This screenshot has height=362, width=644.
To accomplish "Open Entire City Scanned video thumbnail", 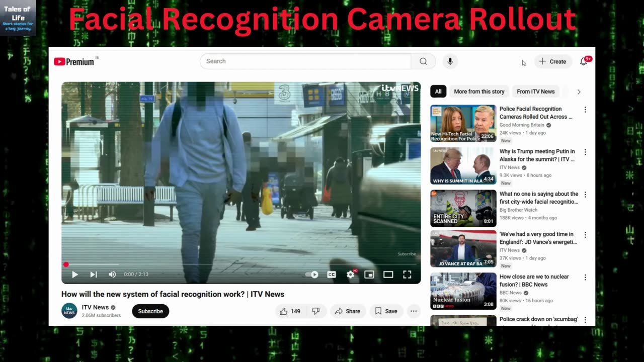I will pos(463,208).
